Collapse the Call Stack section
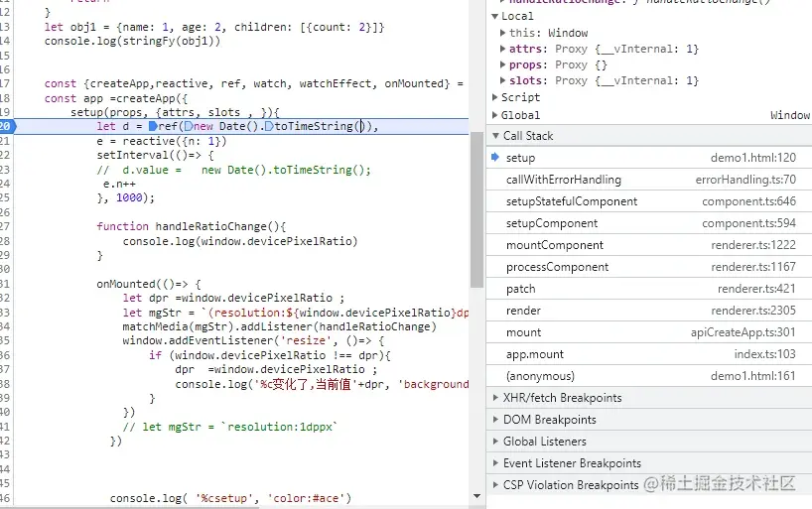The image size is (812, 509). pos(495,136)
